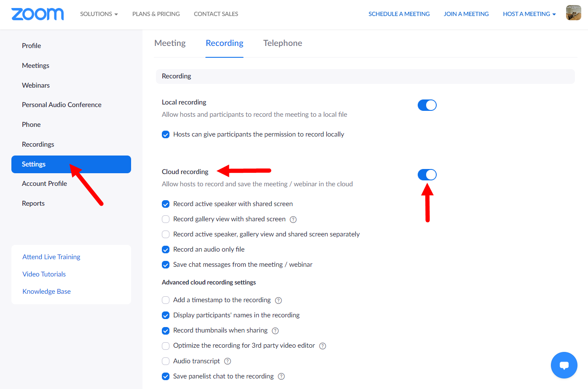Screen dimensions: 588x389
Task: Check Add a timestamp to the recording
Action: pos(166,300)
